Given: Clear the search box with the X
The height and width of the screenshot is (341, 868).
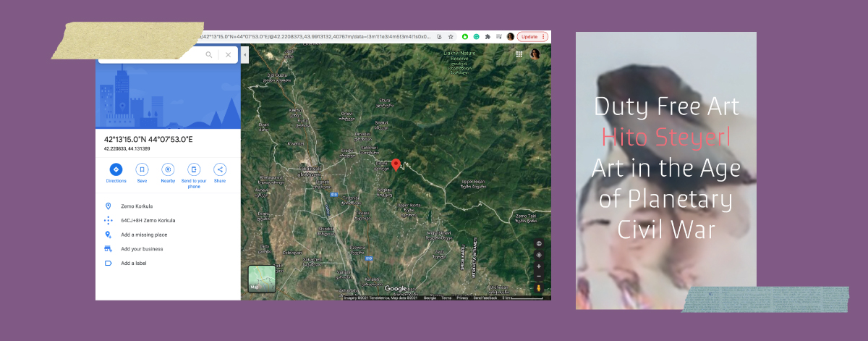Looking at the screenshot, I should [228, 54].
